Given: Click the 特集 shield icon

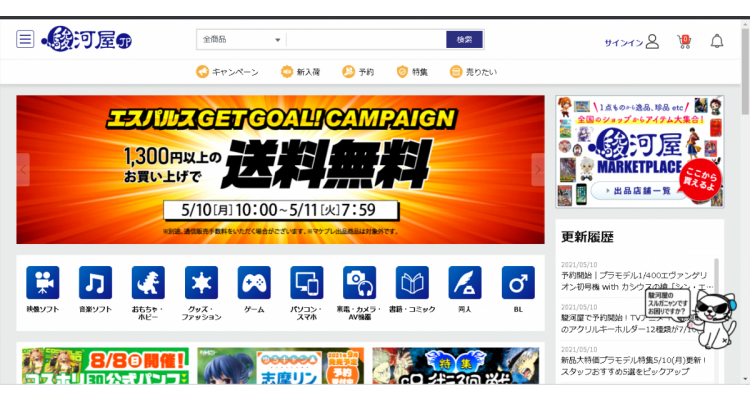Looking at the screenshot, I should point(402,72).
